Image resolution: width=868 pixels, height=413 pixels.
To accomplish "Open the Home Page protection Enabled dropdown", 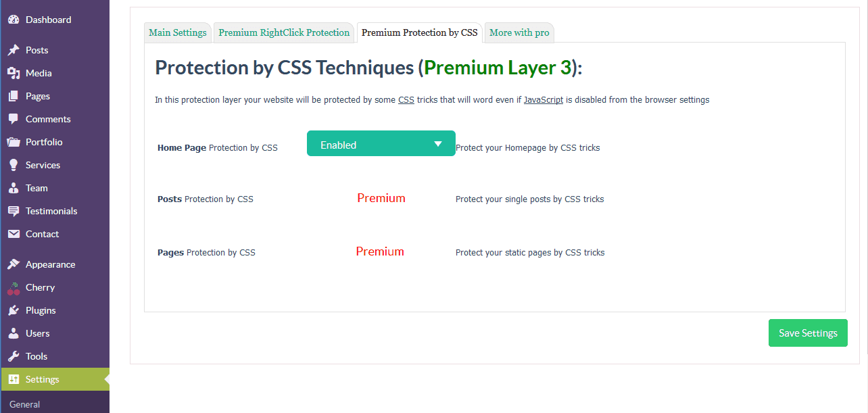I will [x=381, y=143].
